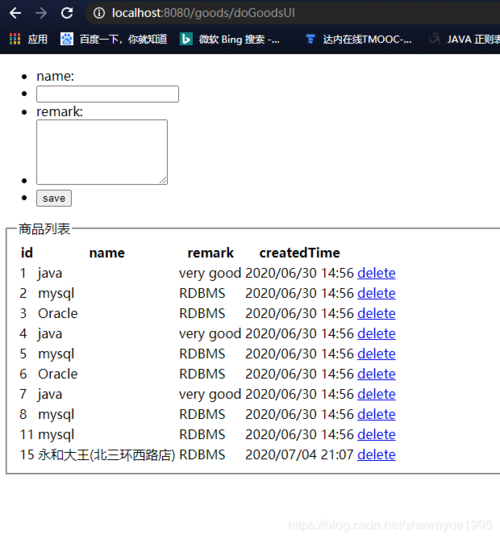Delete row id 4 java

click(376, 334)
